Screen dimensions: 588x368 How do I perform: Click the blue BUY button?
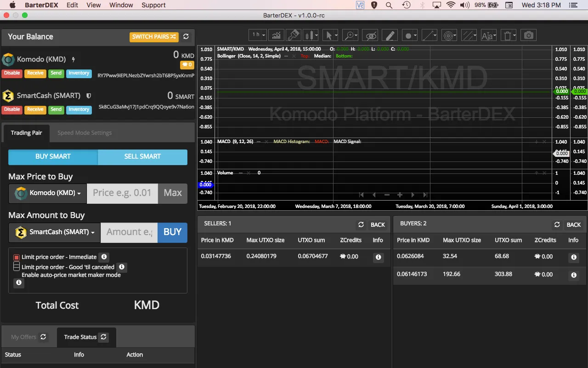173,232
